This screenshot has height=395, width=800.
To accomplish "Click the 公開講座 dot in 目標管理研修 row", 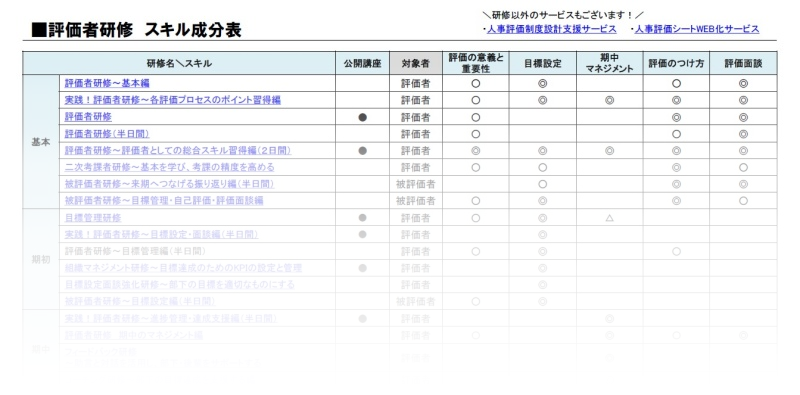I will pyautogui.click(x=363, y=218).
